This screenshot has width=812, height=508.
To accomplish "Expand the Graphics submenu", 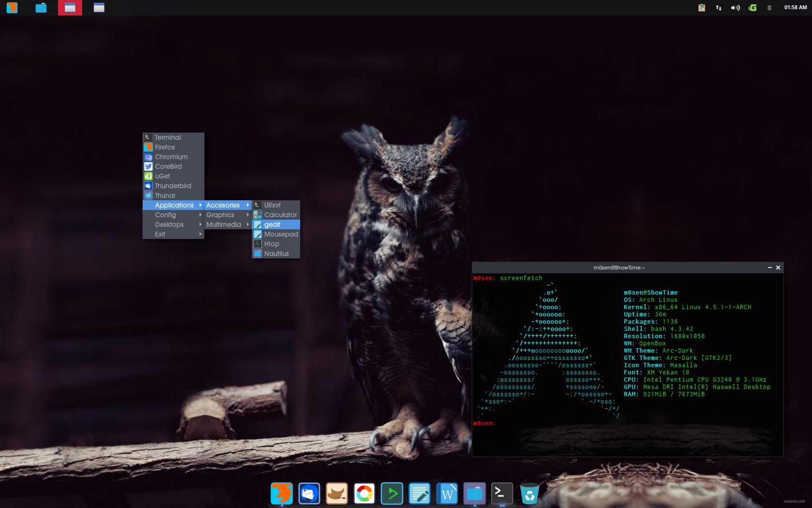I will pyautogui.click(x=228, y=215).
